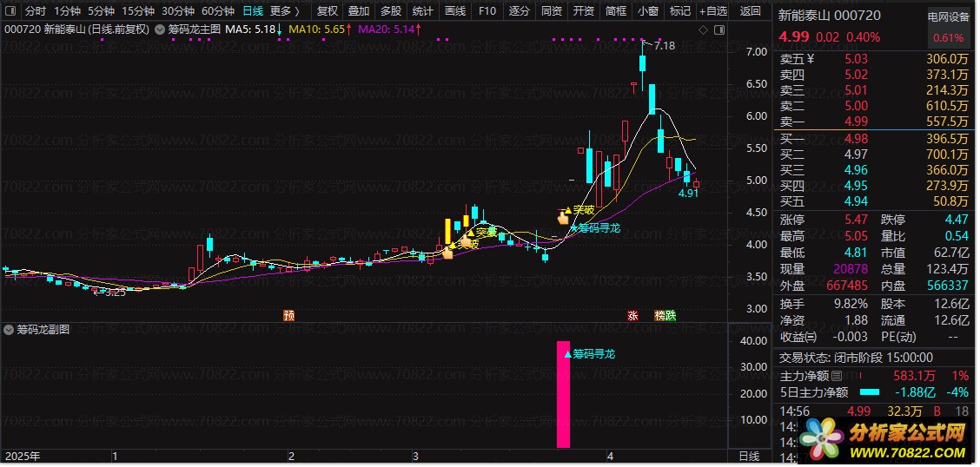Click the ¥ icon beside 卖五

[811, 59]
